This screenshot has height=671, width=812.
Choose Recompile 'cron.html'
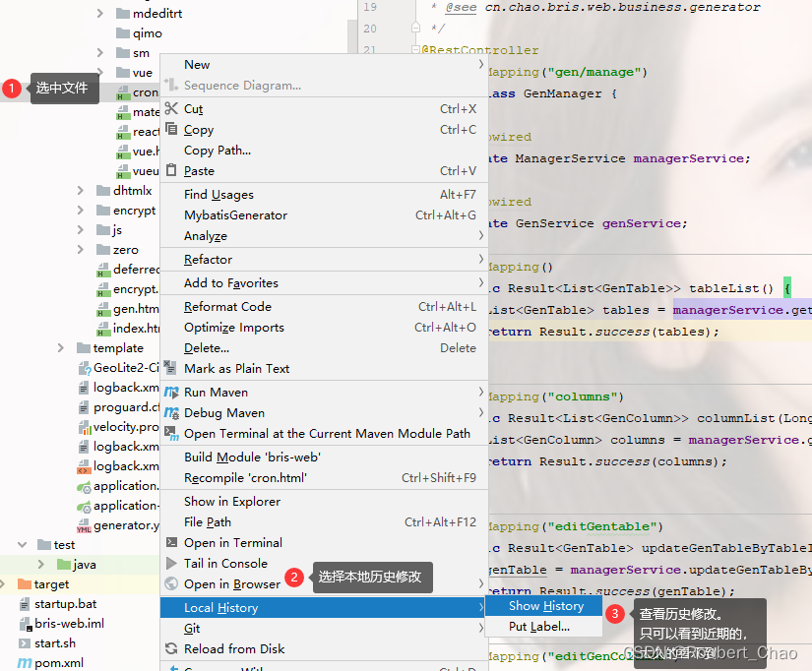click(x=324, y=478)
